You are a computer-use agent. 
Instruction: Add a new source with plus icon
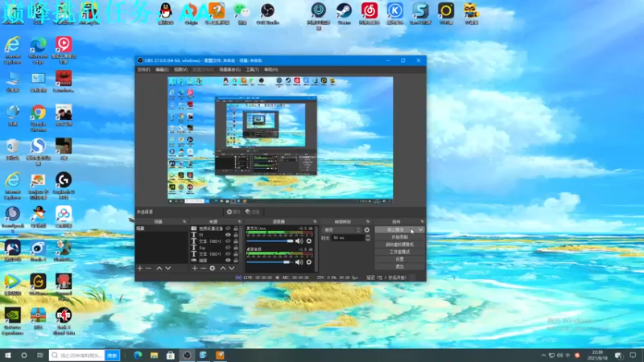pyautogui.click(x=195, y=268)
